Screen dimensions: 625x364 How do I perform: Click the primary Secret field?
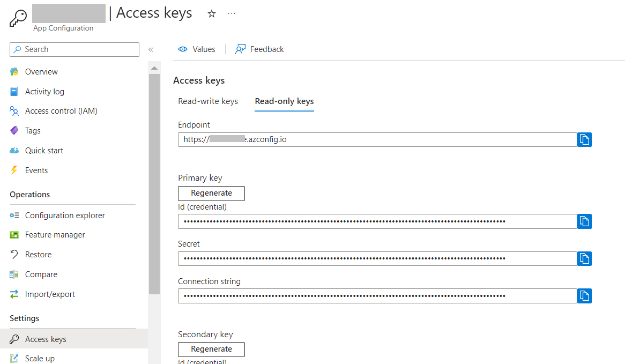pyautogui.click(x=377, y=258)
